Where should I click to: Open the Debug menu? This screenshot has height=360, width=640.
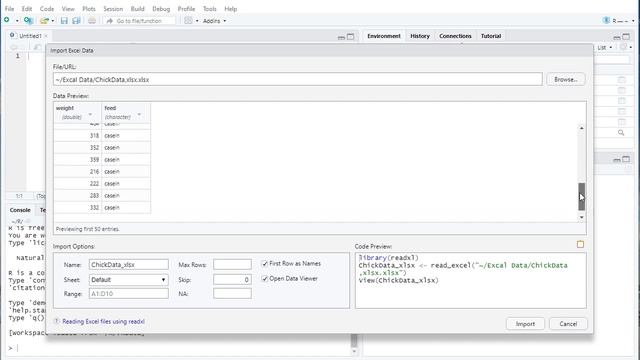tap(161, 9)
